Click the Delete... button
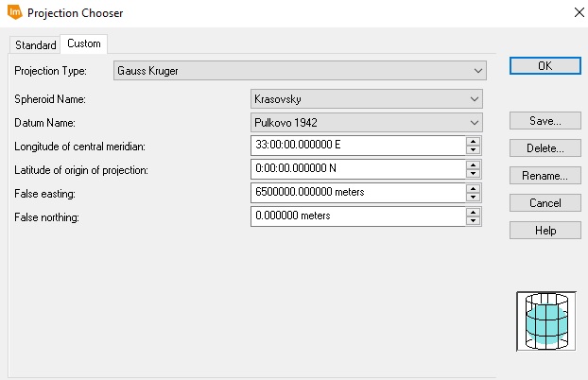The width and height of the screenshot is (588, 380). tap(545, 148)
